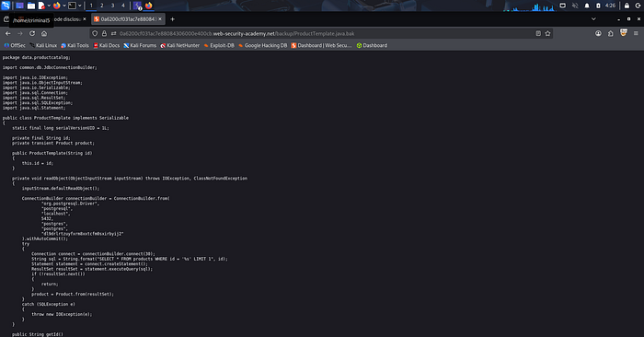Viewport: 644px width, 337px height.
Task: Click the 'org.postgresql.Driver' string line
Action: (x=70, y=203)
